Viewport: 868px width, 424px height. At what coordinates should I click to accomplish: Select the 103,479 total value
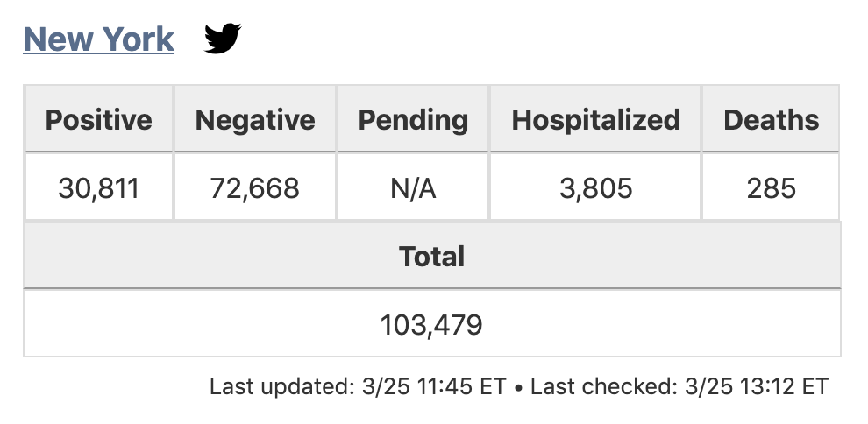click(431, 325)
